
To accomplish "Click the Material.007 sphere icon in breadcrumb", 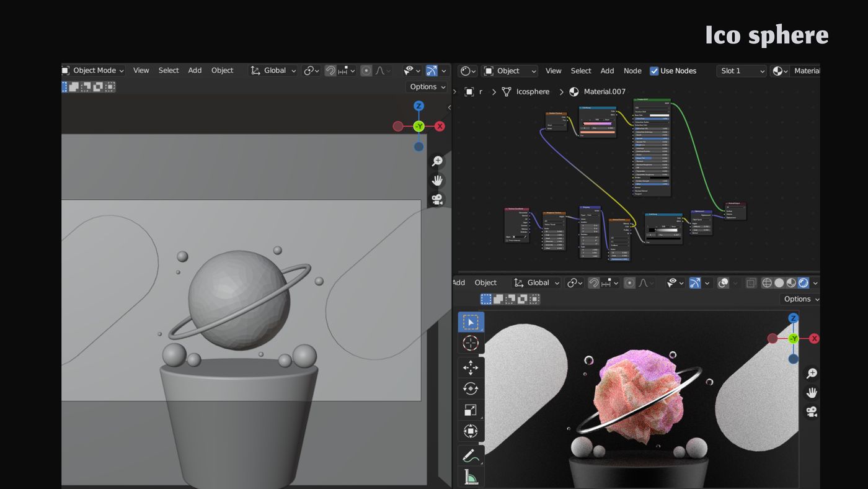I will [574, 91].
